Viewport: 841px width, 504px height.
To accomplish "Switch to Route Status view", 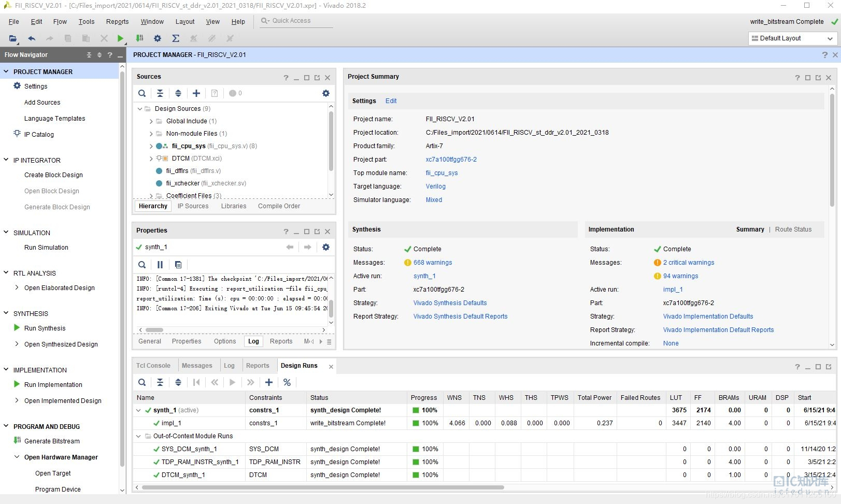I will pos(793,229).
